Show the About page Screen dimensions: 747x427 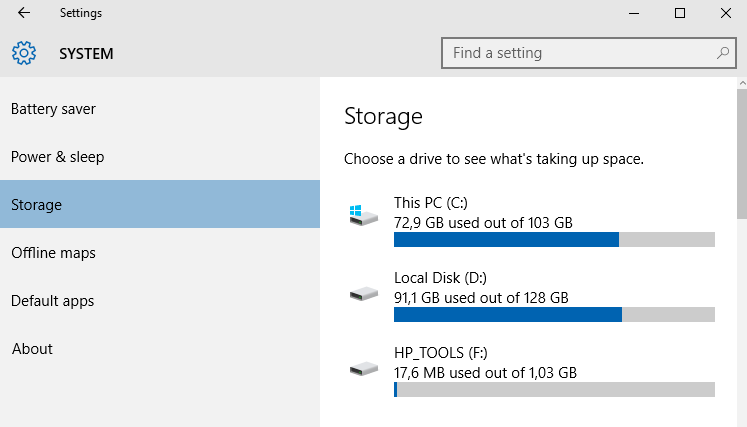point(160,349)
